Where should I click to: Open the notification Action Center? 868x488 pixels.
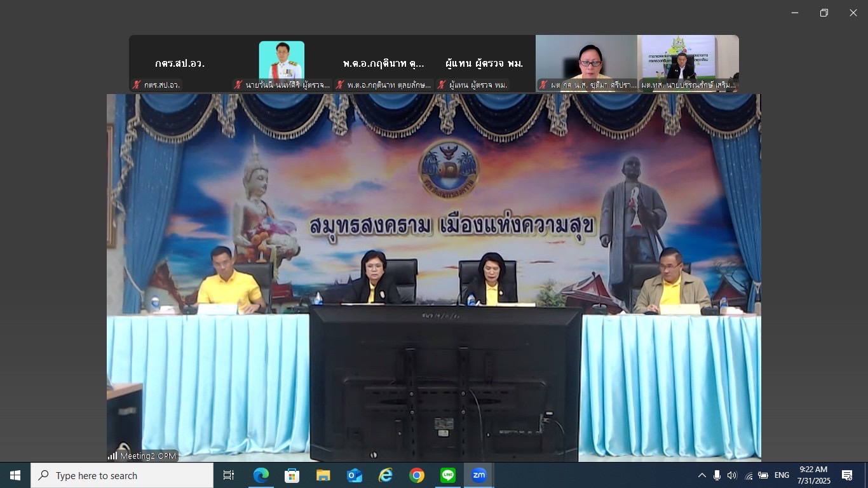tap(847, 475)
